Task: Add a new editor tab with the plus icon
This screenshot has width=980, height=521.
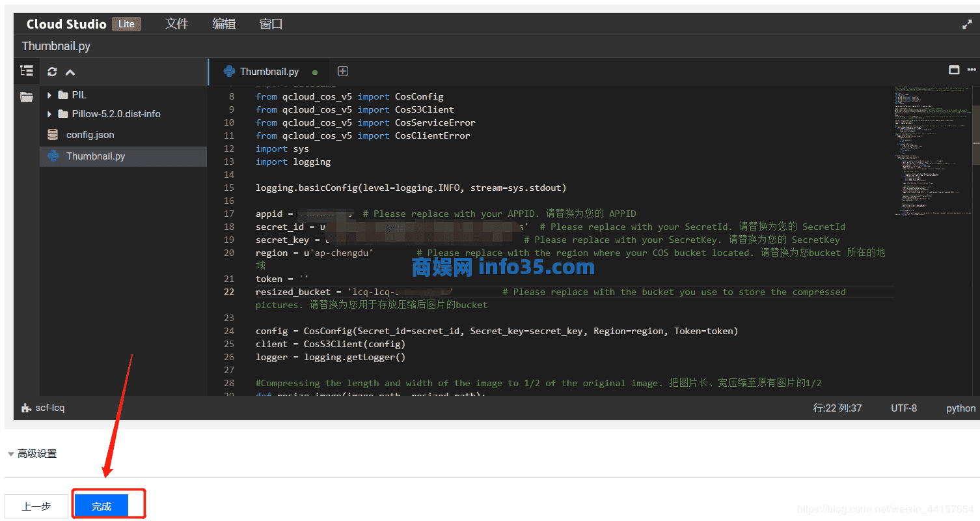Action: (x=343, y=71)
